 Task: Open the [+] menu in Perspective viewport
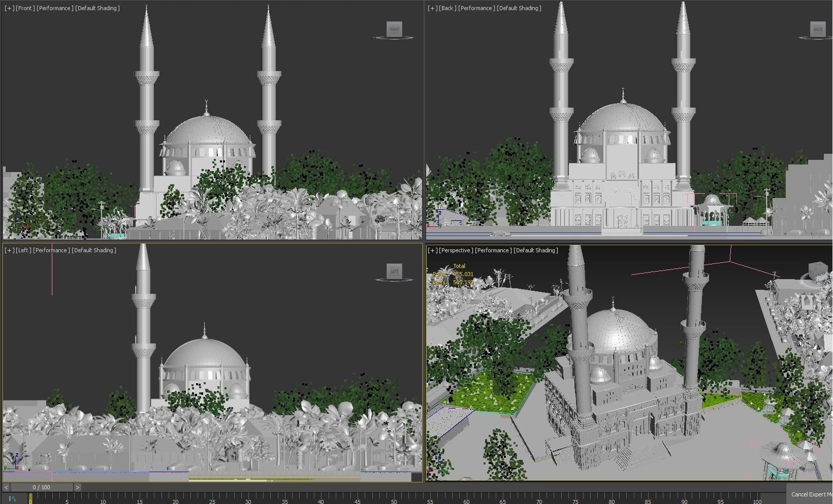pos(433,250)
